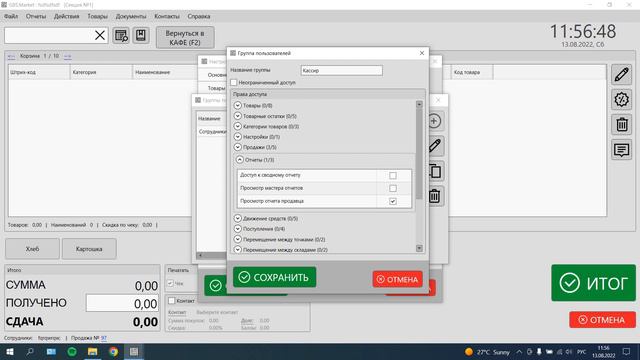This screenshot has height=360, width=640.
Task: Check 'Просмотр мастера отчетов' permission
Action: click(393, 189)
